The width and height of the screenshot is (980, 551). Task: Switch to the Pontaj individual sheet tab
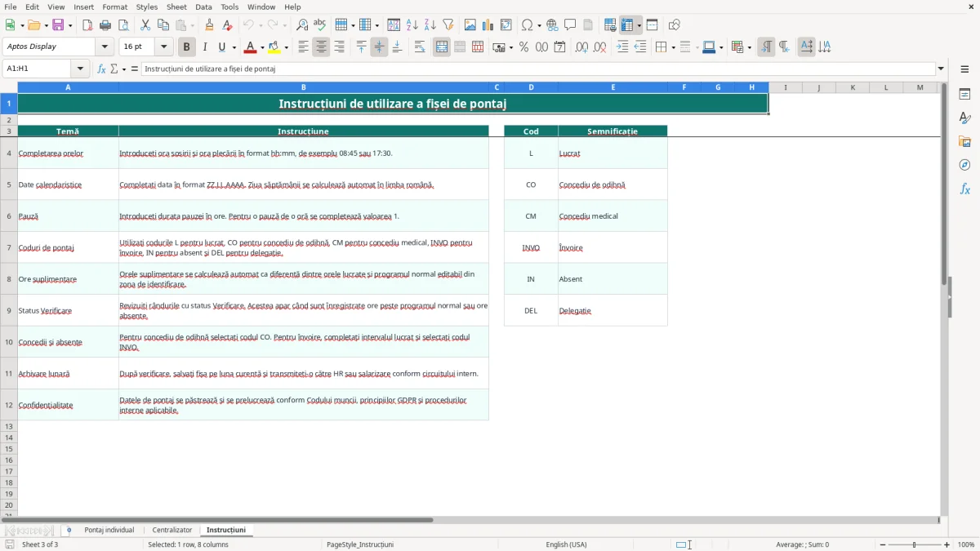(x=109, y=530)
